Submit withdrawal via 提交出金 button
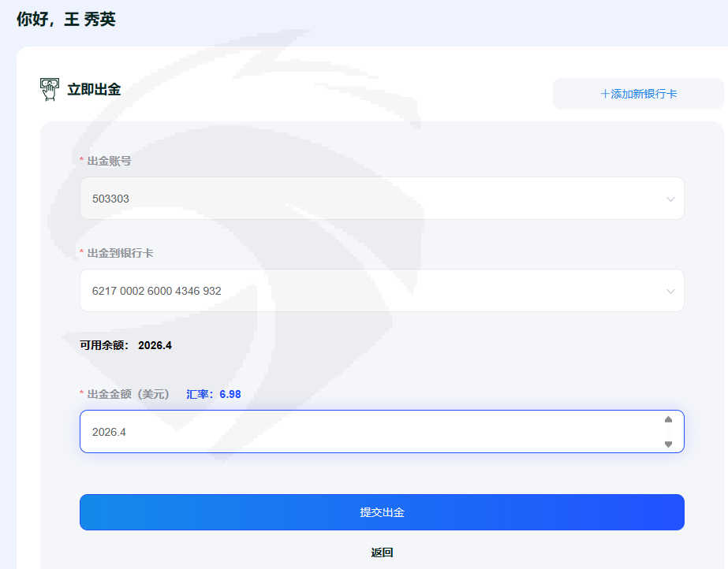This screenshot has width=728, height=569. (x=382, y=512)
